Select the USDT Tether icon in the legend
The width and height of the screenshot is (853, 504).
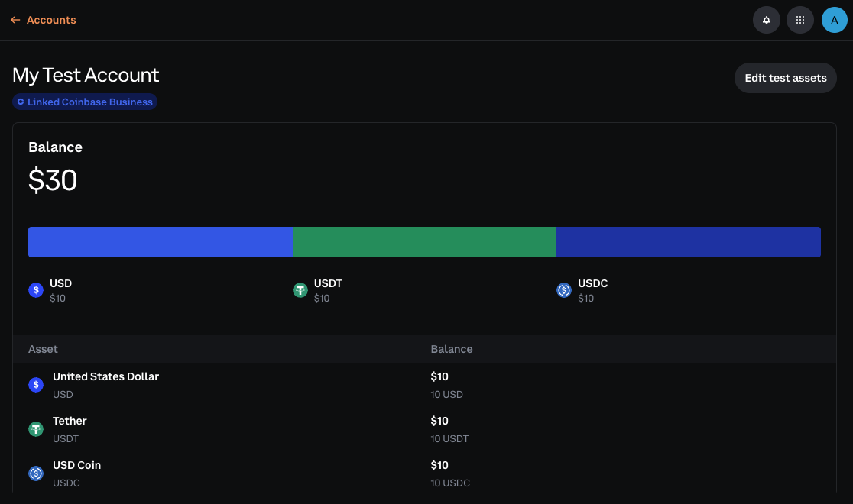coord(300,290)
